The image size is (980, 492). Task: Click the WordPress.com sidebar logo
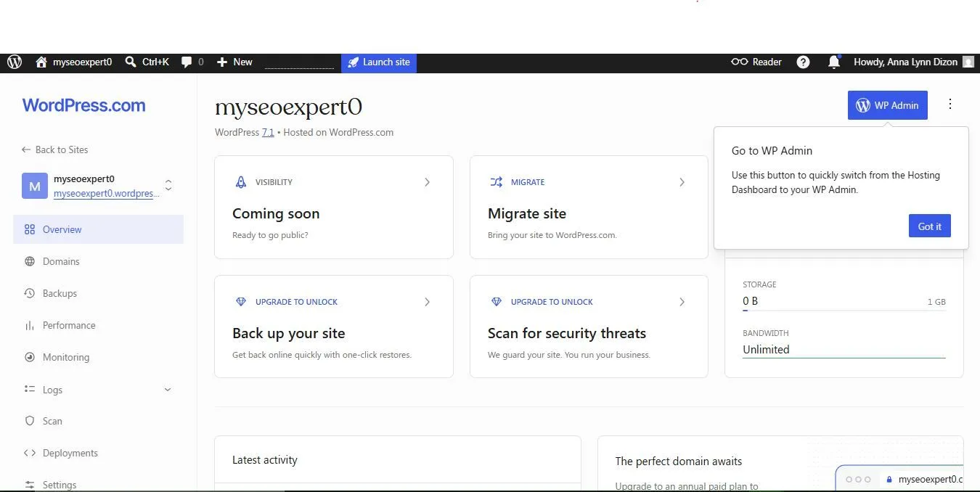[84, 105]
